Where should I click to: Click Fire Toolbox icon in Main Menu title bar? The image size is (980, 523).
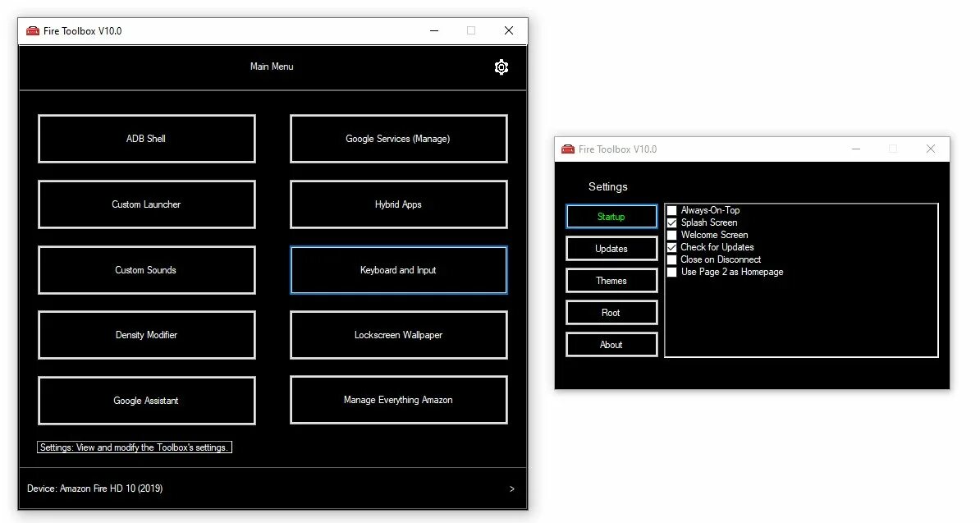point(33,30)
